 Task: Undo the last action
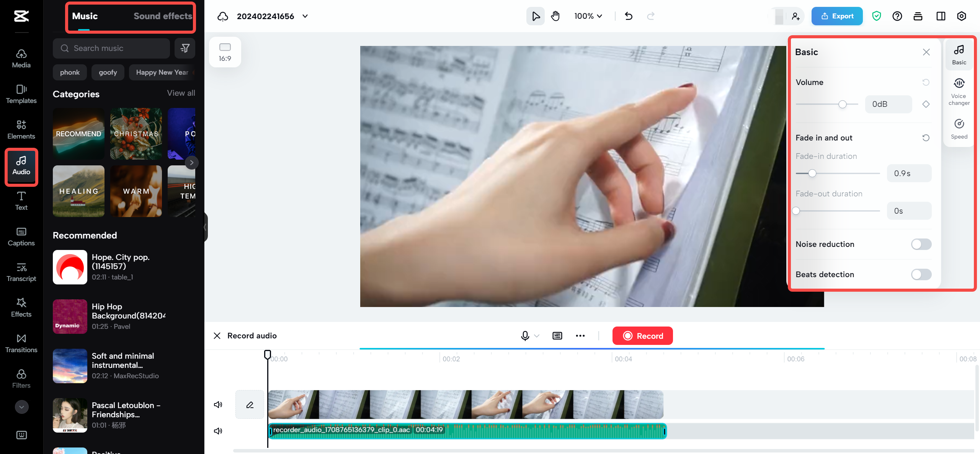[x=628, y=16]
